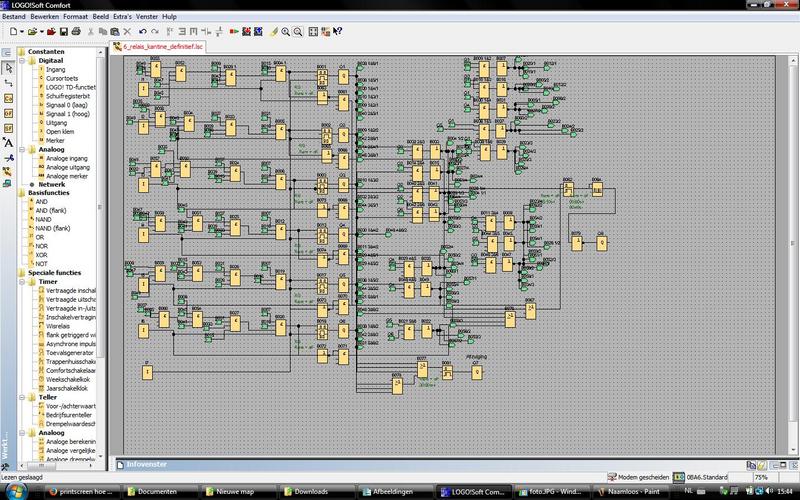The width and height of the screenshot is (800, 500).
Task: Collapse the Analoog folder under Constanten
Action: (x=24, y=149)
